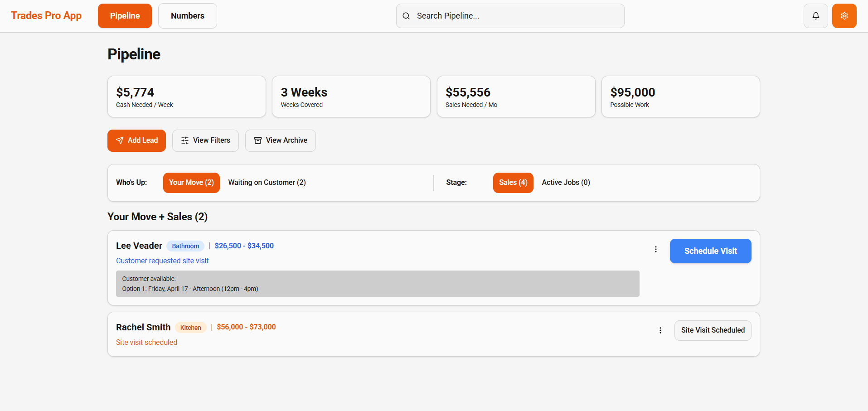Screen dimensions: 868x411
Task: Toggle the Your Move (2) filter
Action: [x=191, y=182]
